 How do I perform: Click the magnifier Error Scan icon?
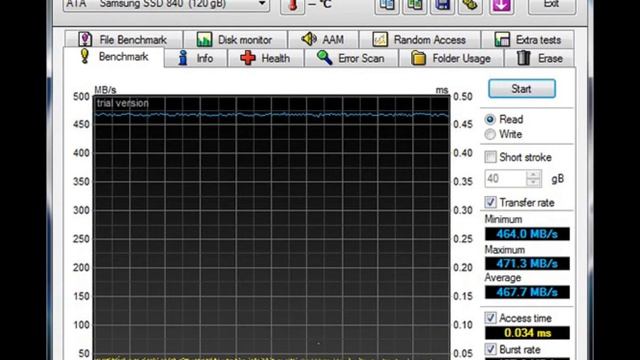click(324, 58)
